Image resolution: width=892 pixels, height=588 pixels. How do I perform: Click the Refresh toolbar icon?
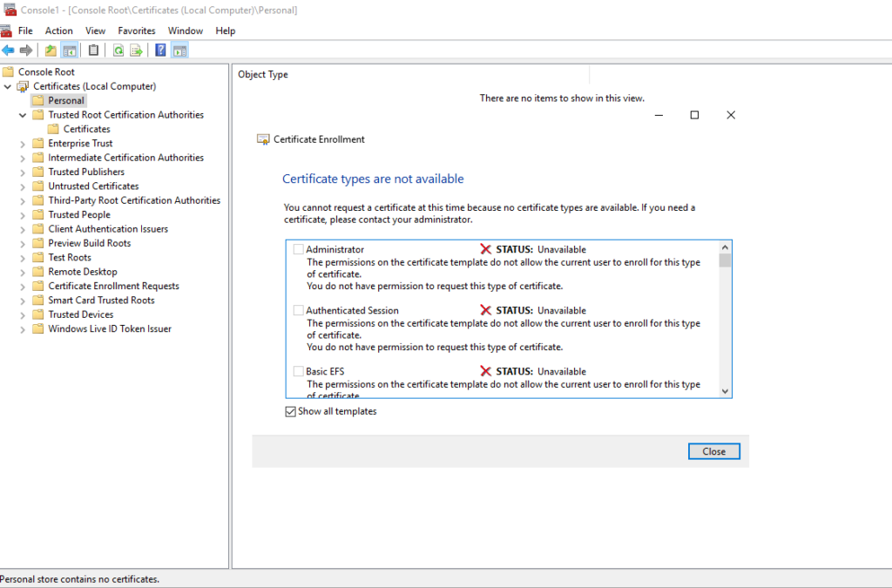118,51
